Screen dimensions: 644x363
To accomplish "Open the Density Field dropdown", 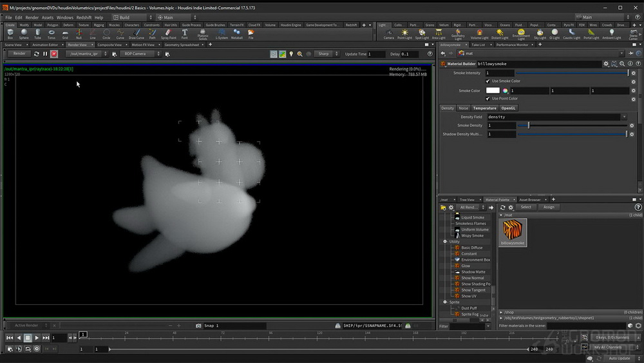I will (x=623, y=117).
